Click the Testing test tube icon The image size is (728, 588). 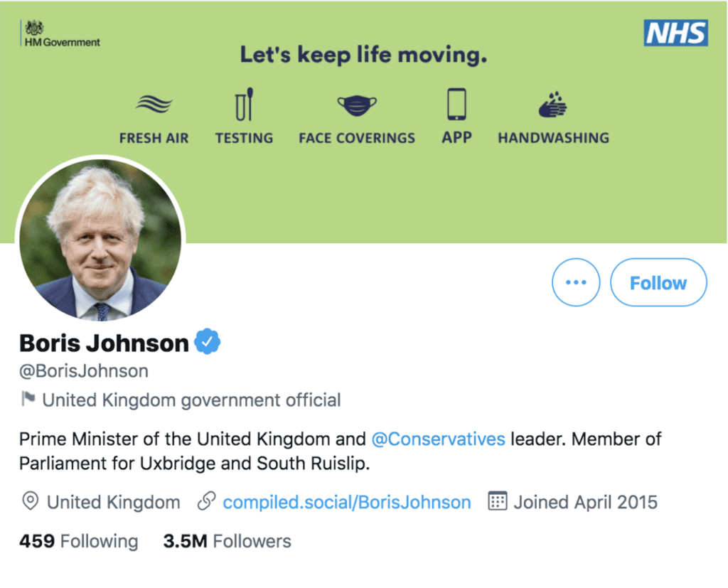point(244,105)
